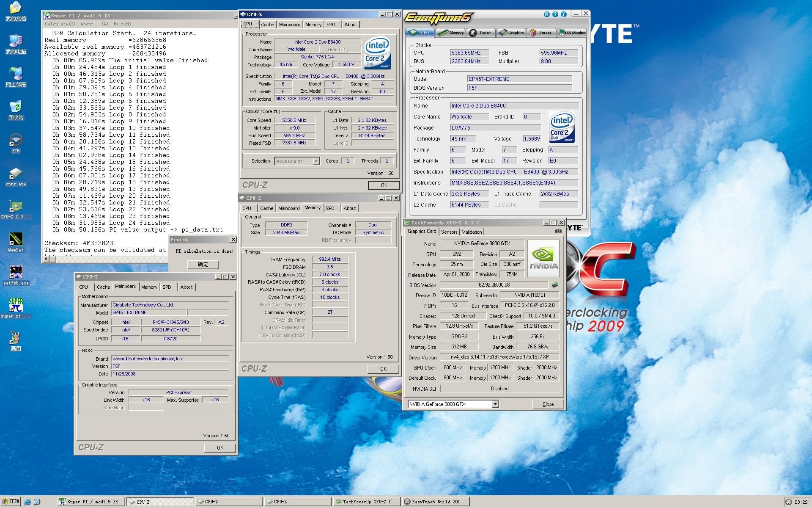This screenshot has width=812, height=508.
Task: Expand Processor #1 selection dropdown in CPU-Z
Action: pos(315,161)
